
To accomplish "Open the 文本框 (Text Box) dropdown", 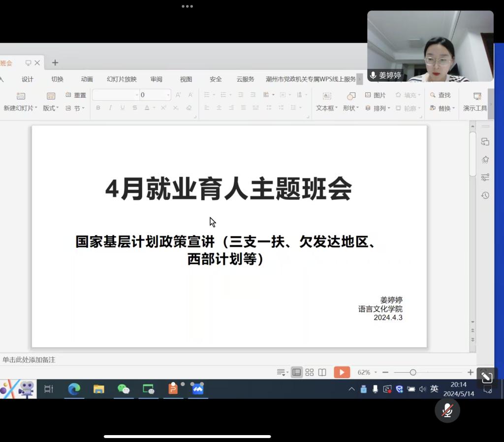I will pyautogui.click(x=327, y=108).
